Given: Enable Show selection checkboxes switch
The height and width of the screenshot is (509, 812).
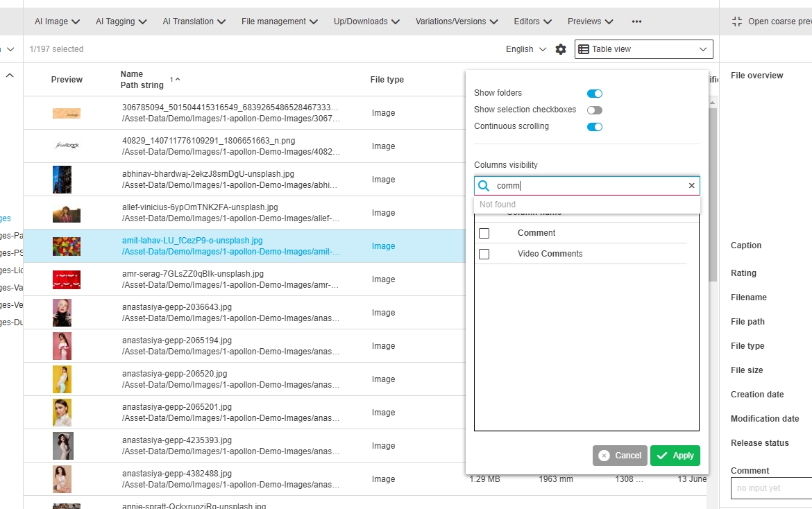Looking at the screenshot, I should click(x=595, y=110).
